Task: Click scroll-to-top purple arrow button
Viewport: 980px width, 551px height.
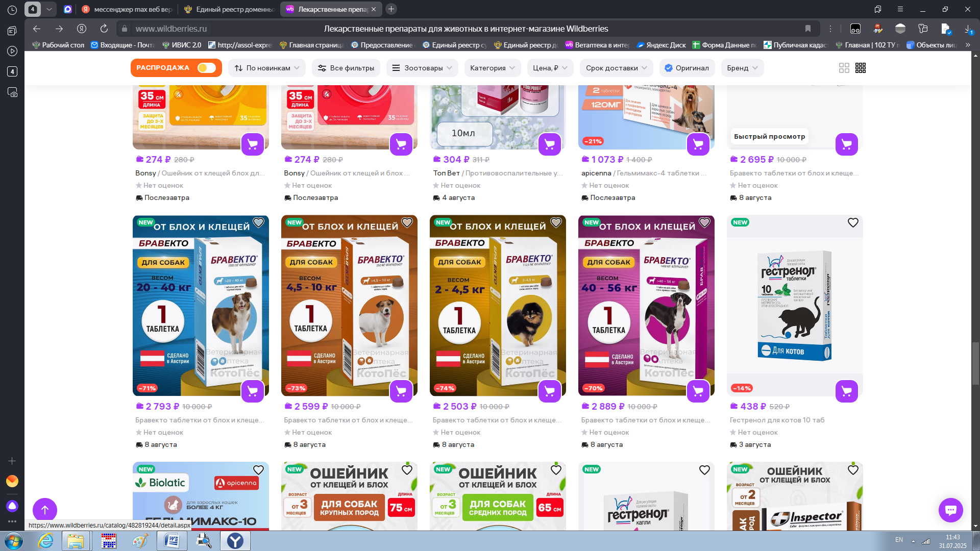Action: point(45,510)
